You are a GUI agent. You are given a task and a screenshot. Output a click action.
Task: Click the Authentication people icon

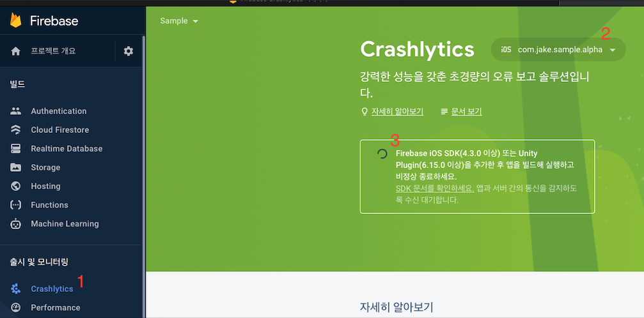15,110
